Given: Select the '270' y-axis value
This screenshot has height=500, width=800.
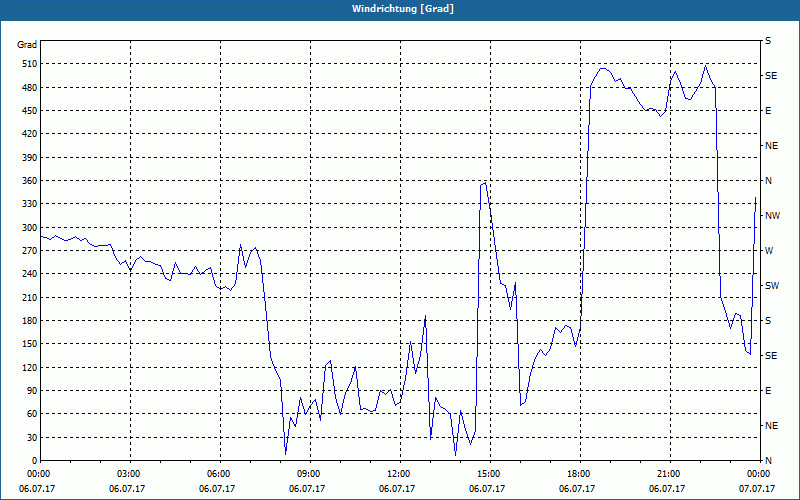Looking at the screenshot, I should (x=30, y=251).
